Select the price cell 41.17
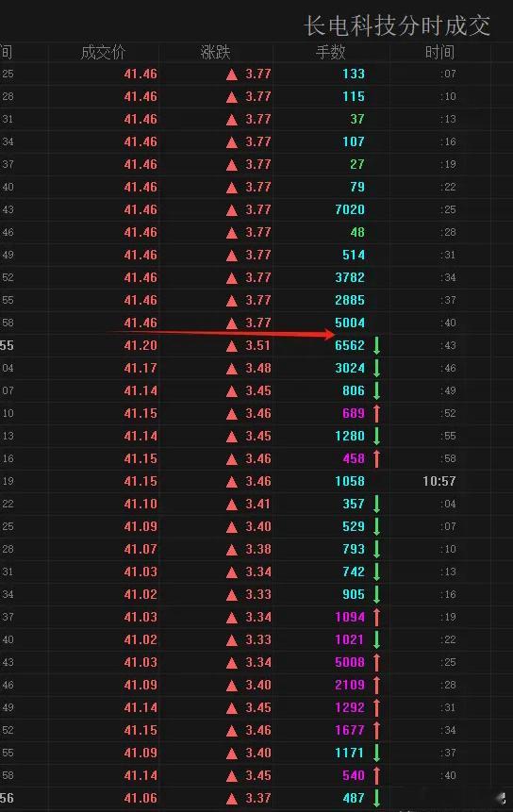This screenshot has width=513, height=812. pos(141,368)
